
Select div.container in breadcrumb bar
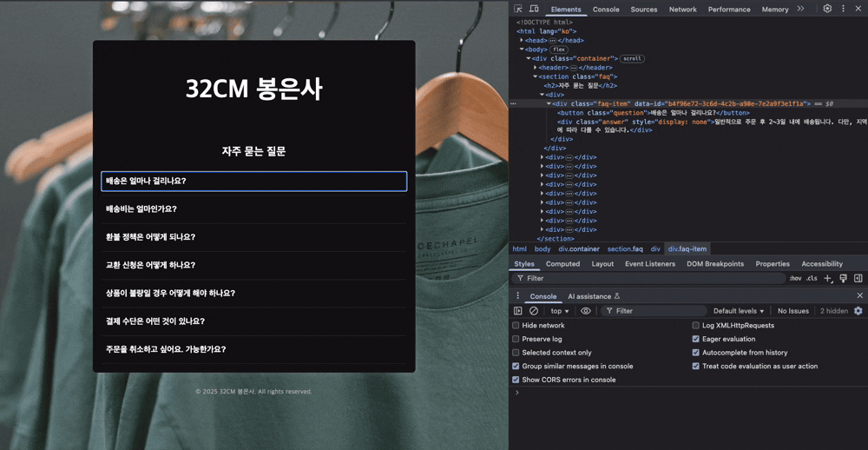click(578, 249)
